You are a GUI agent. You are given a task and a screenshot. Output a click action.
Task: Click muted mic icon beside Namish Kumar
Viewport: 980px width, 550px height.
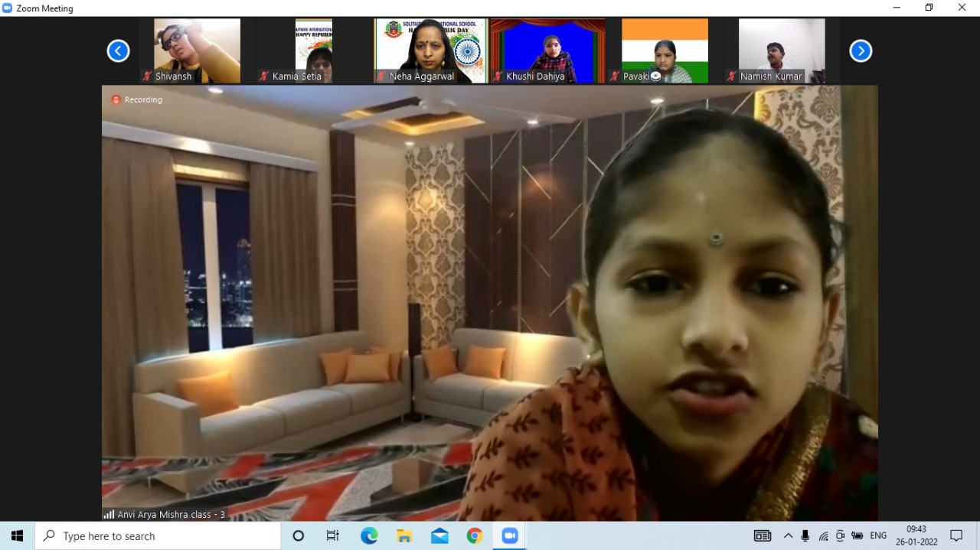732,76
